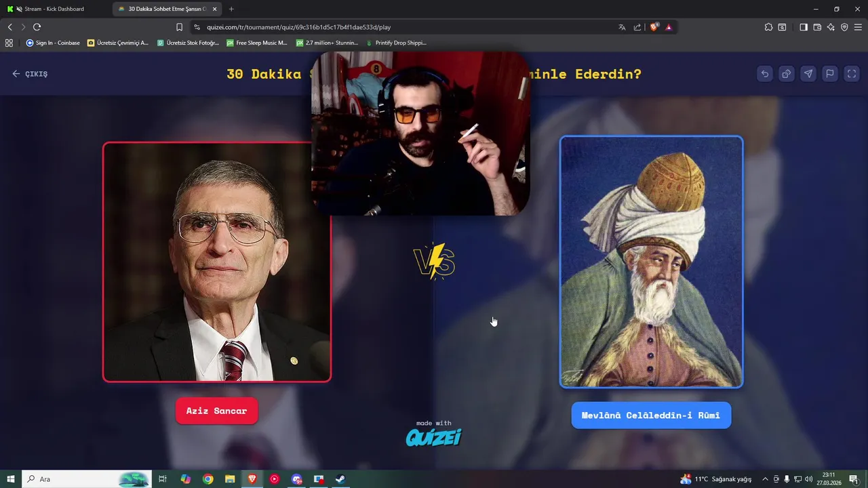This screenshot has height=488, width=868.
Task: Open clock showing 23:11
Action: 828,479
